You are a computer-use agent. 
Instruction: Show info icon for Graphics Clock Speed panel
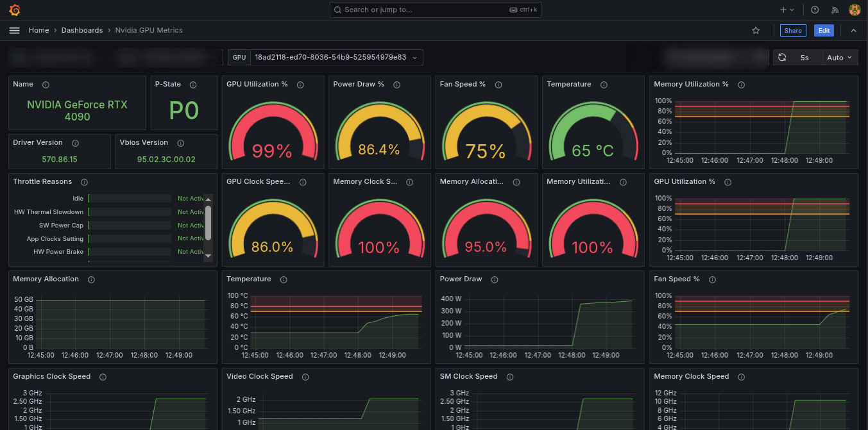click(103, 377)
